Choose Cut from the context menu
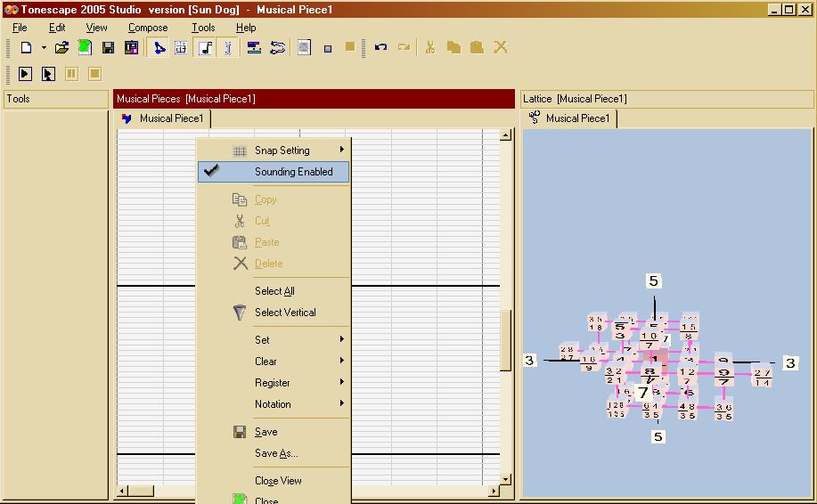The height and width of the screenshot is (504, 817). (x=274, y=221)
